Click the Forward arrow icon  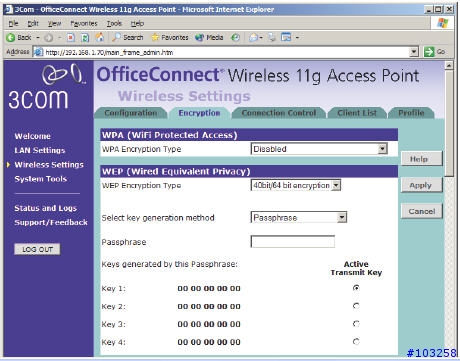click(x=49, y=38)
